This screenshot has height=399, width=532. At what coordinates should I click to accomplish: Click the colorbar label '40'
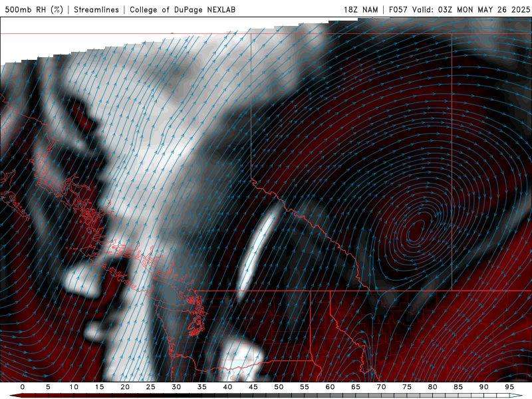pyautogui.click(x=227, y=387)
